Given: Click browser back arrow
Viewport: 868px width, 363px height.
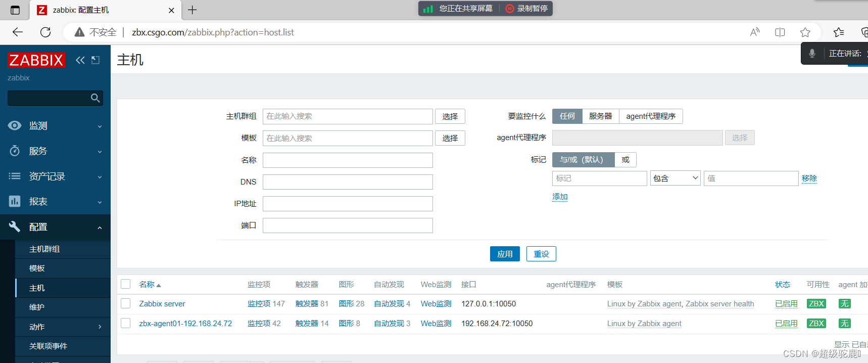Looking at the screenshot, I should (x=18, y=32).
